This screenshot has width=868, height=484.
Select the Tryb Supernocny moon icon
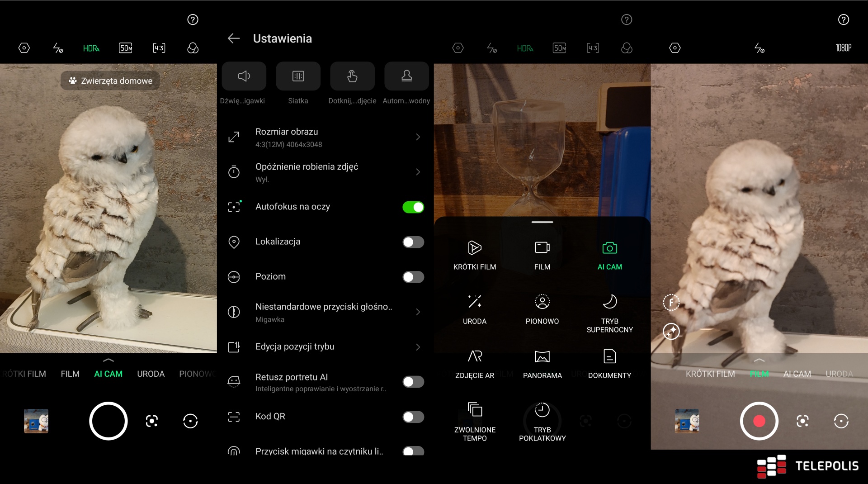[x=609, y=302]
